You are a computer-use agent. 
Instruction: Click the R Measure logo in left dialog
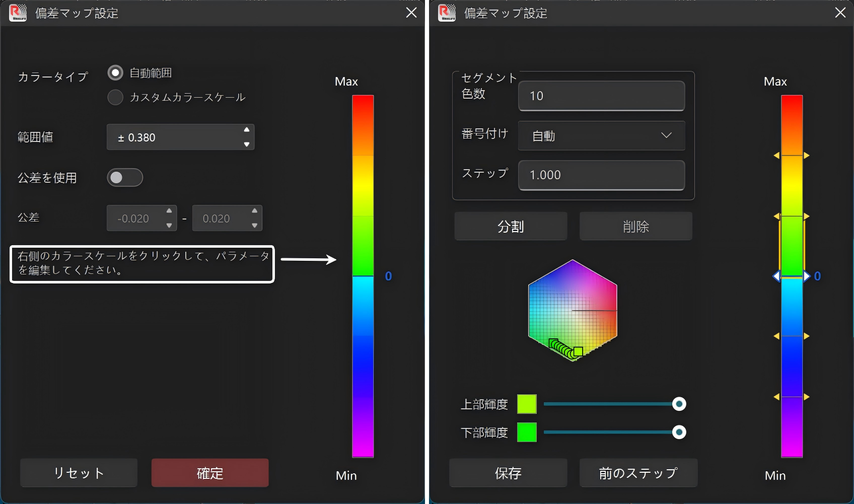coord(18,13)
